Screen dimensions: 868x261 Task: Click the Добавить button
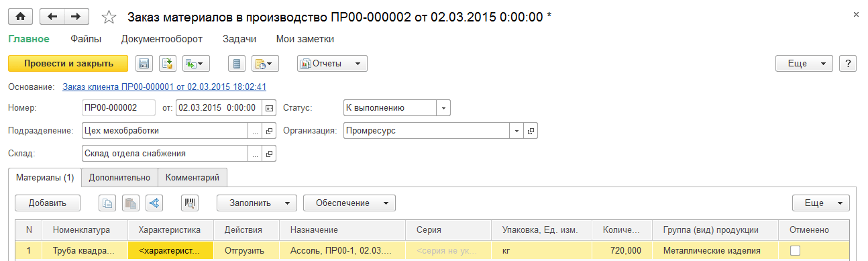(x=48, y=203)
